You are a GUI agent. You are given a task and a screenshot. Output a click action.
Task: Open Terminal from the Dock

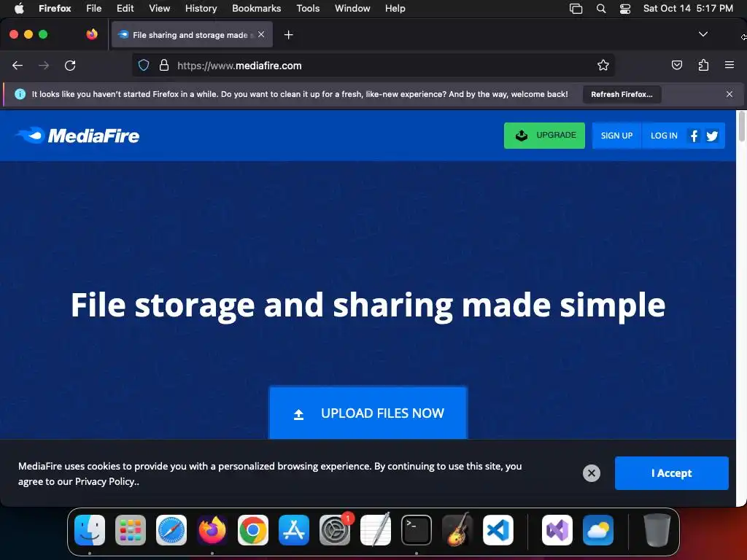(417, 530)
